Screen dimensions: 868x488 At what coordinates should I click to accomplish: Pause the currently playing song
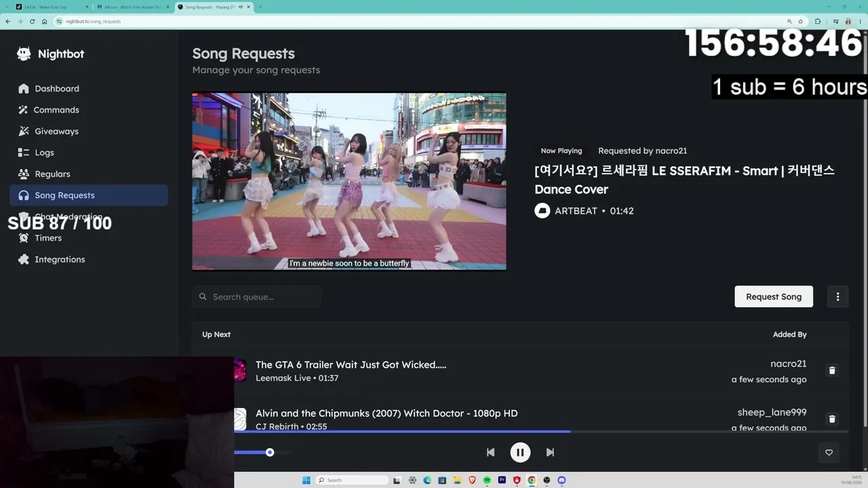pyautogui.click(x=520, y=452)
